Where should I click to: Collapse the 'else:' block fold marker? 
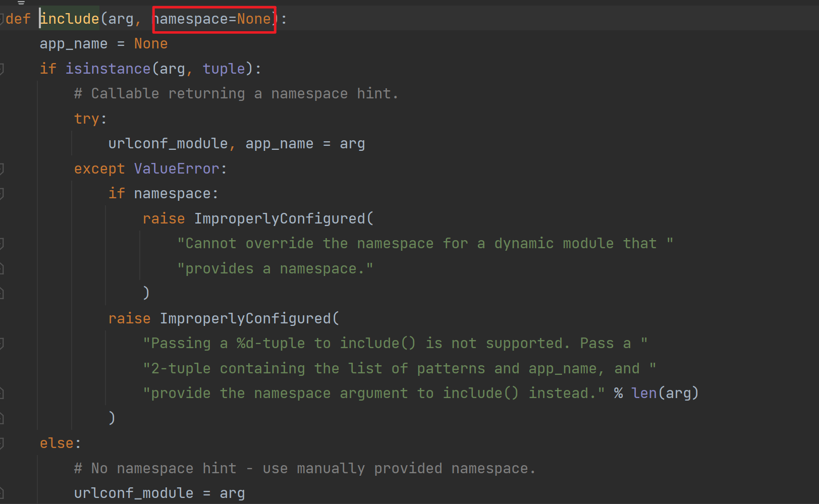tap(2, 443)
